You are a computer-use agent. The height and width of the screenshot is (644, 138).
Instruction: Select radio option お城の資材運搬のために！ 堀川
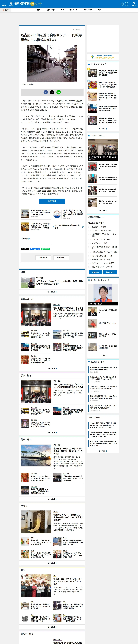[x=89, y=252]
